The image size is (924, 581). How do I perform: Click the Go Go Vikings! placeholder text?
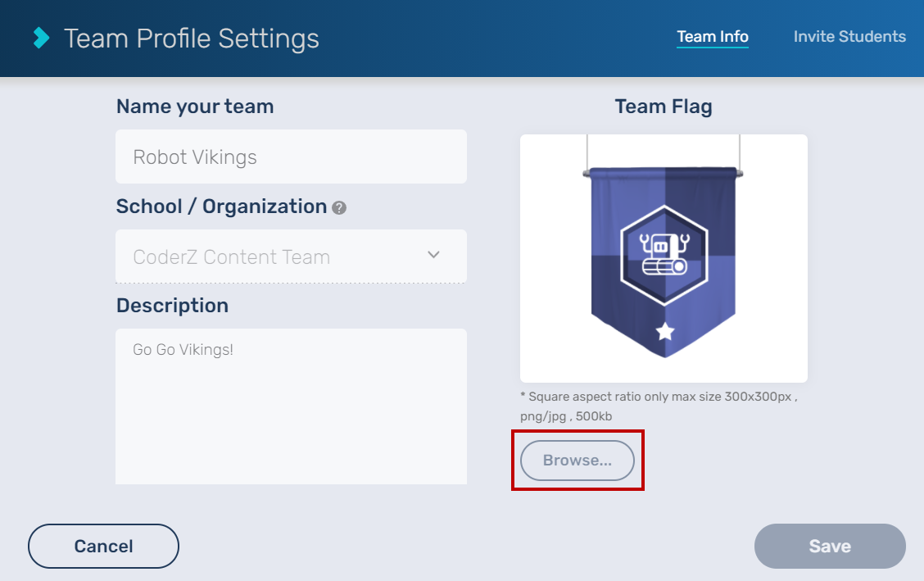[182, 349]
